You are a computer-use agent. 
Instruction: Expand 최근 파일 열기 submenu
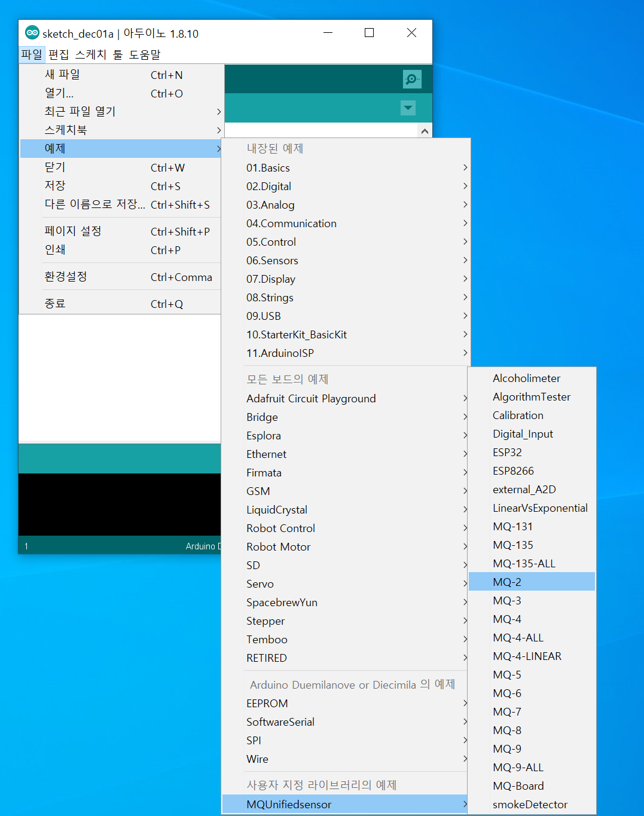121,112
